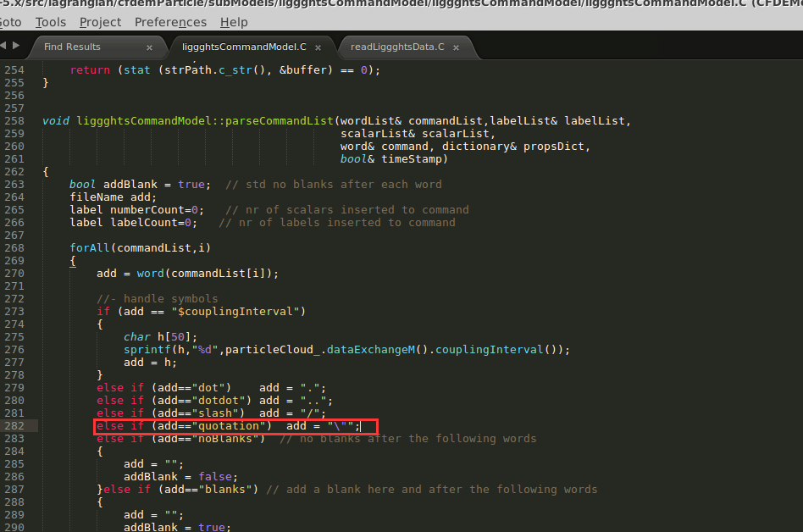
Task: Place cursor on 'addBlank = false;' line
Action: click(180, 477)
